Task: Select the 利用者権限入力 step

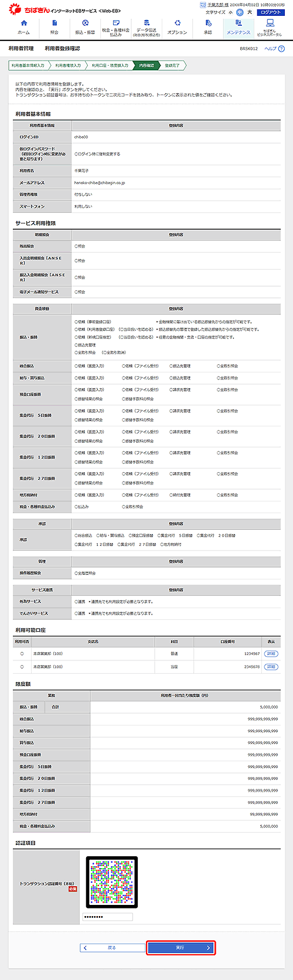Action: coord(68,66)
